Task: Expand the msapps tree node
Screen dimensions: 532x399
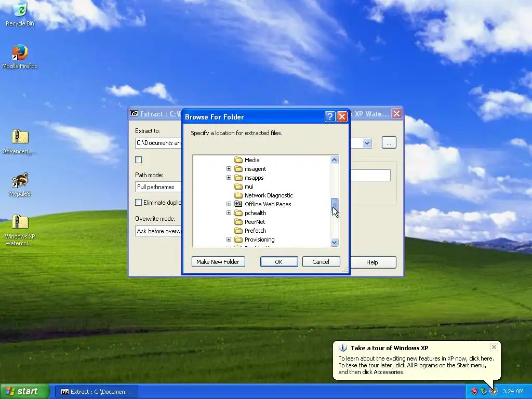Action: pos(229,178)
